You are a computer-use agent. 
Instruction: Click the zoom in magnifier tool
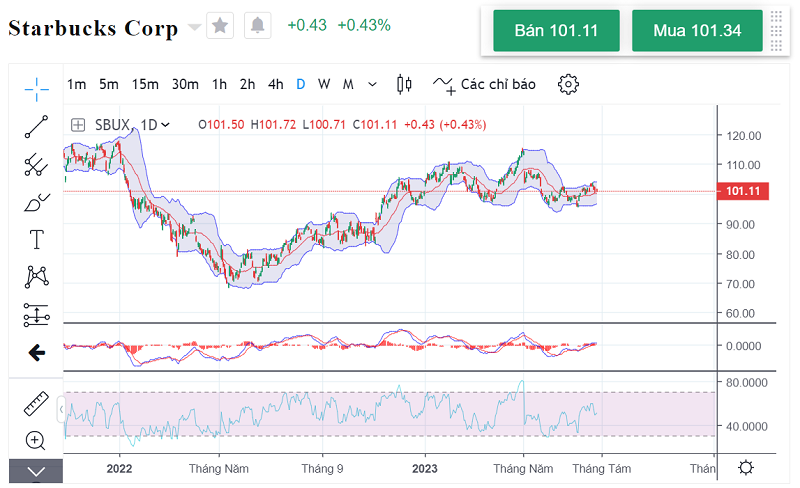[37, 440]
